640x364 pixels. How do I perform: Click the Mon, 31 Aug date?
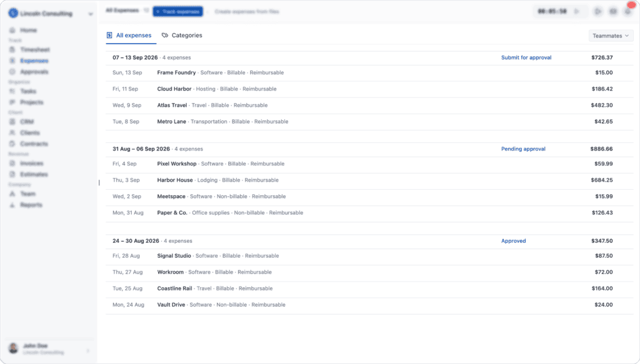click(128, 213)
